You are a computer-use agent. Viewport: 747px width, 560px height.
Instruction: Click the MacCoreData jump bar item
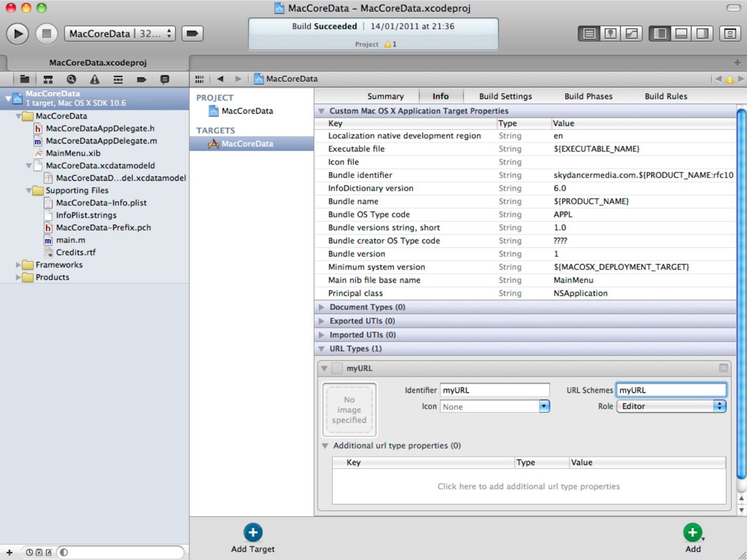(x=286, y=79)
